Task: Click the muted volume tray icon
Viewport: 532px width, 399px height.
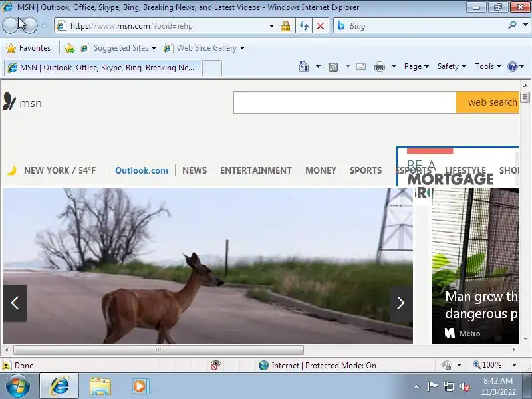Action: pos(464,386)
